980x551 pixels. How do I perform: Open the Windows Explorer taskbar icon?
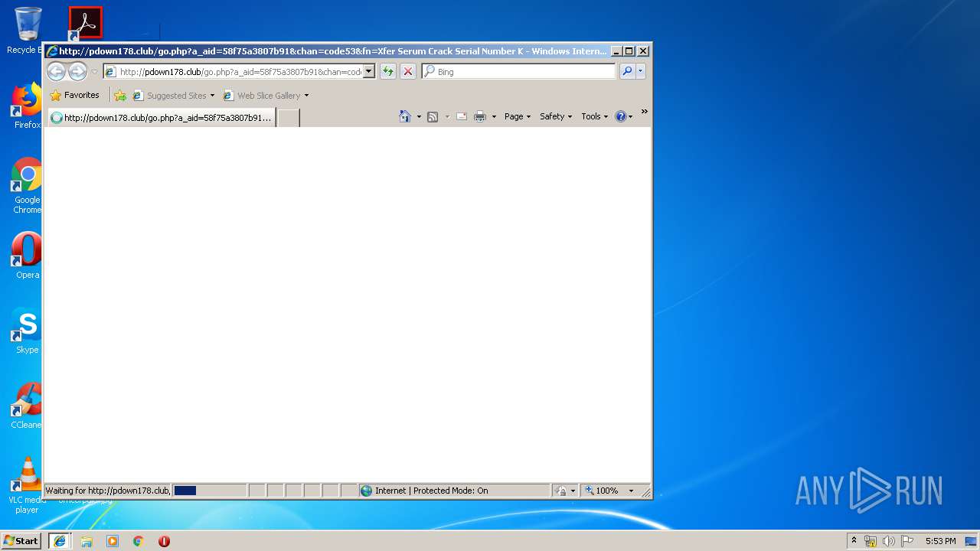pyautogui.click(x=87, y=541)
